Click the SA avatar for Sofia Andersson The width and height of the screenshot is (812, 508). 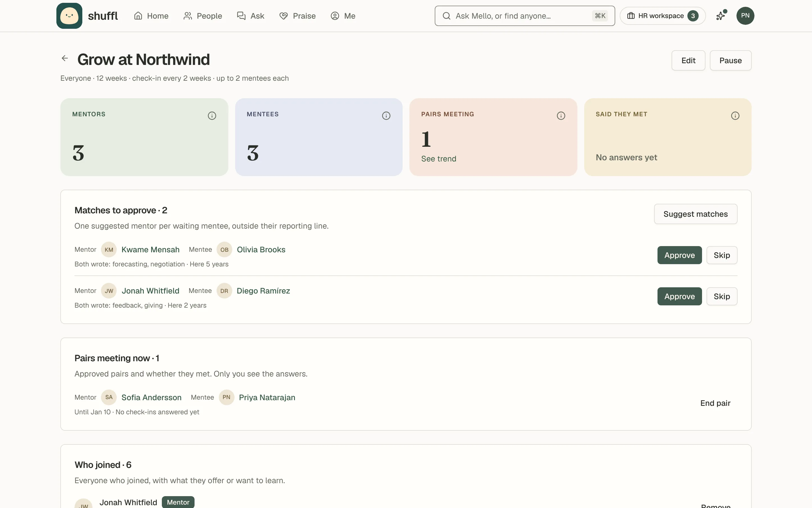coord(109,397)
